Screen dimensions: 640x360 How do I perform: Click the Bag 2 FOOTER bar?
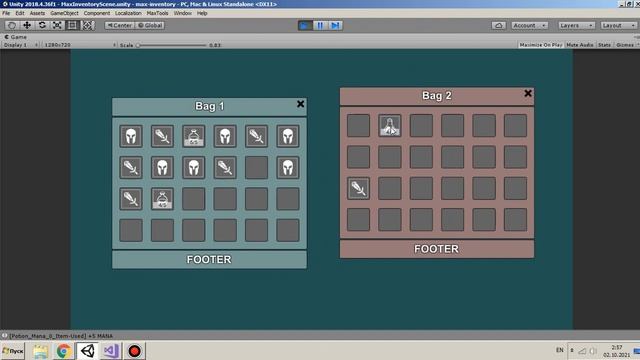tap(437, 249)
